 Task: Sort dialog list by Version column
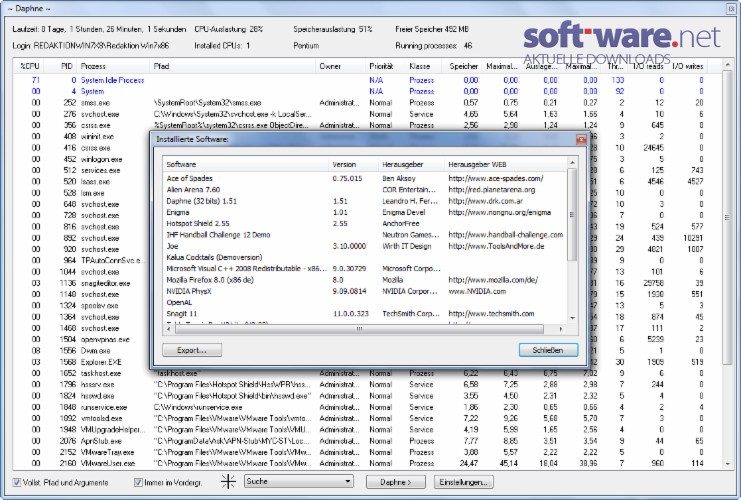click(353, 164)
